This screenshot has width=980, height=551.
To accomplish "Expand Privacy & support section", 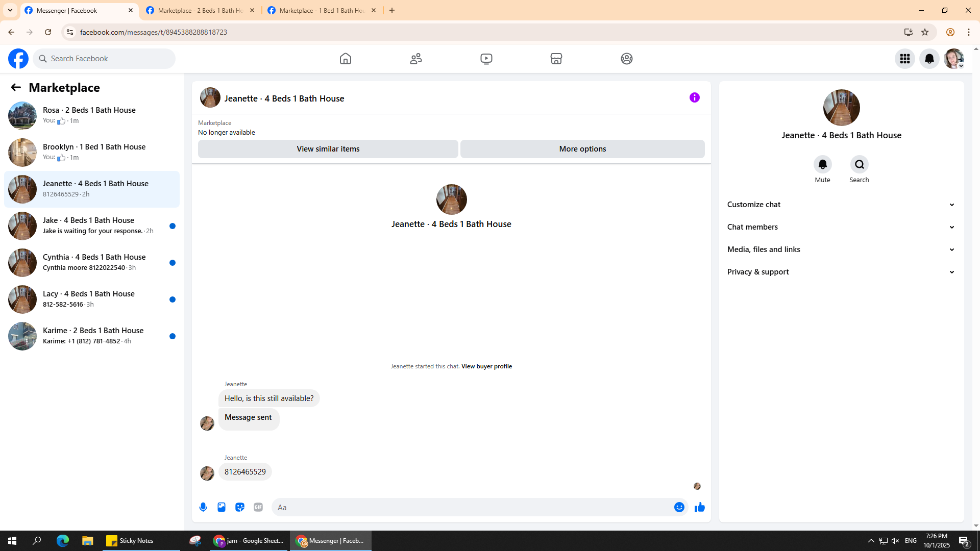I will click(841, 272).
